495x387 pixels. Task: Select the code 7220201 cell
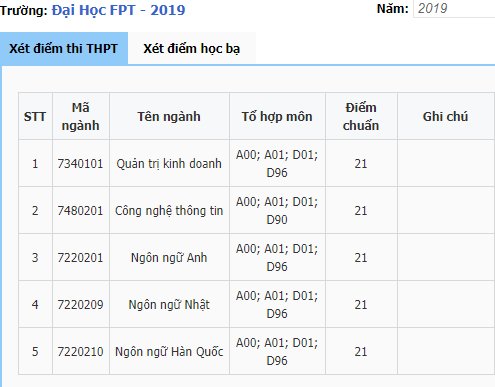[81, 258]
